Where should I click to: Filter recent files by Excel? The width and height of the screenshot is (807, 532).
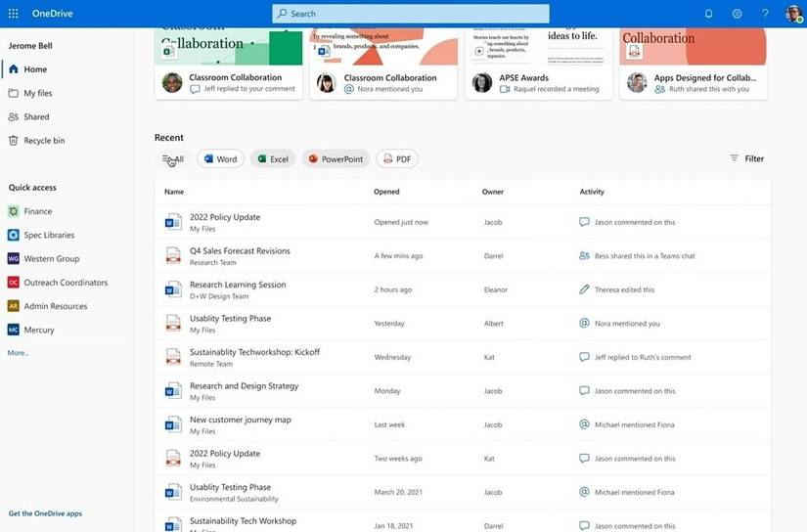[273, 159]
